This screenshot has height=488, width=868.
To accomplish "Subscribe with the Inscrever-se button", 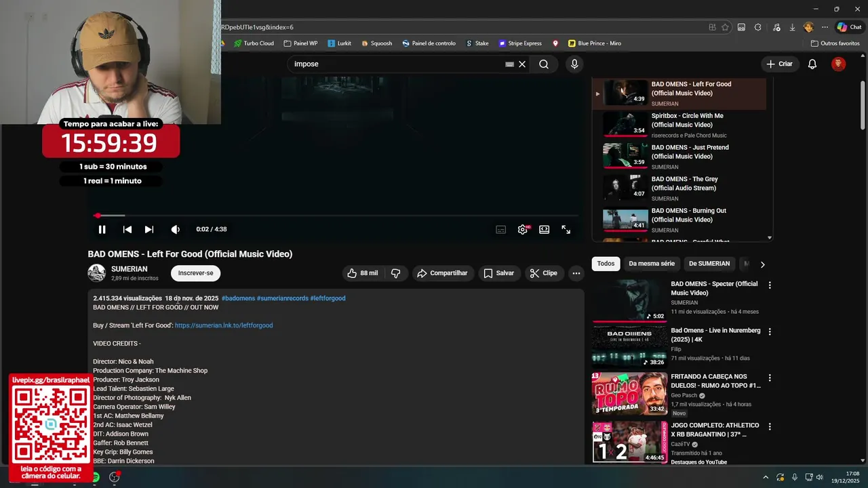I will [195, 273].
